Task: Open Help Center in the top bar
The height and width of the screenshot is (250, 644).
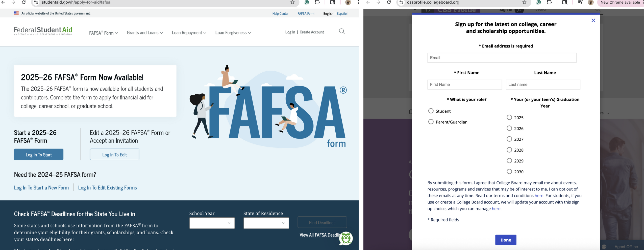Action: pos(280,14)
